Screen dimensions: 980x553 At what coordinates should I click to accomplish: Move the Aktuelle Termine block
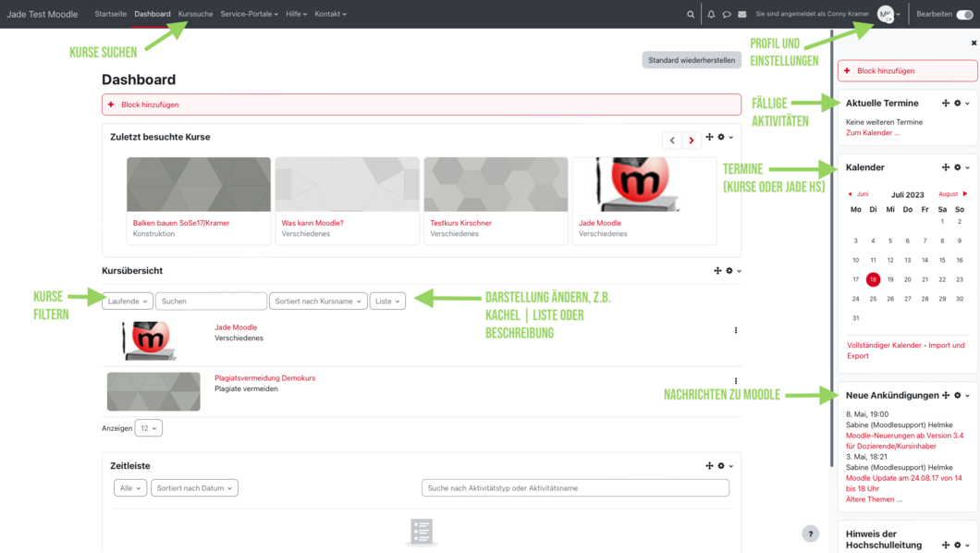pyautogui.click(x=946, y=103)
